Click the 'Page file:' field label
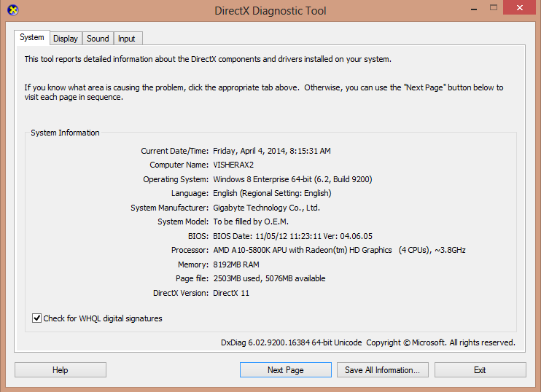The width and height of the screenshot is (541, 392). 192,278
